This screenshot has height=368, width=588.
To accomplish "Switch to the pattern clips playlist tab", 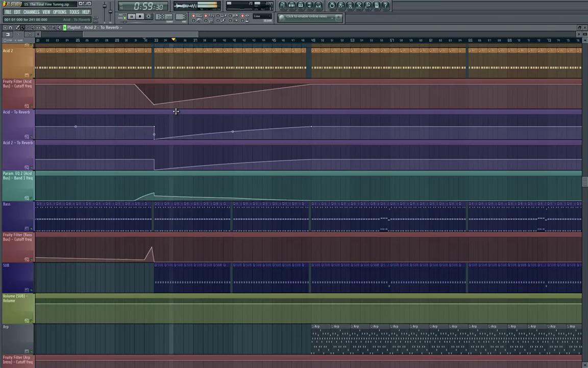I will [x=8, y=34].
